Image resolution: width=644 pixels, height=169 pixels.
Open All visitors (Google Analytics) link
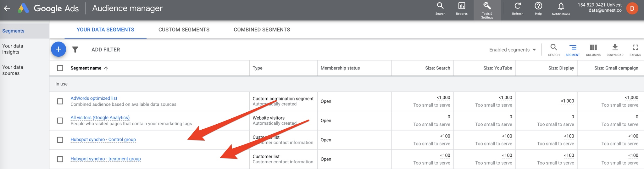[100, 117]
